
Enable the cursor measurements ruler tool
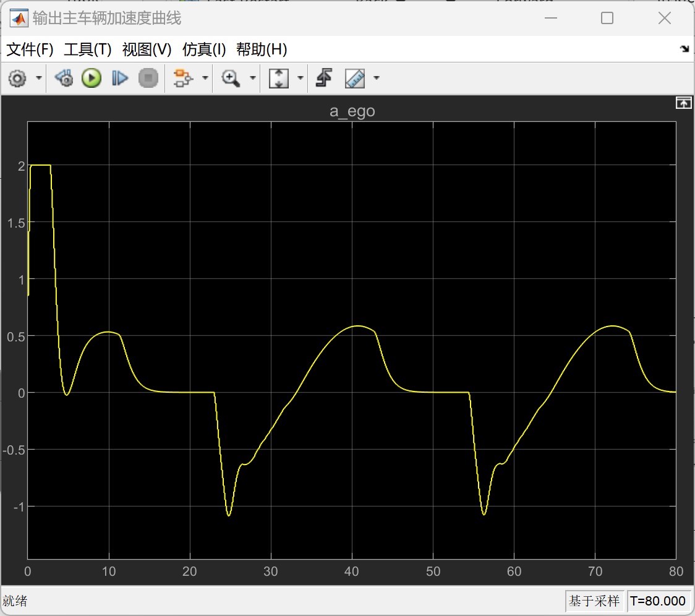354,79
